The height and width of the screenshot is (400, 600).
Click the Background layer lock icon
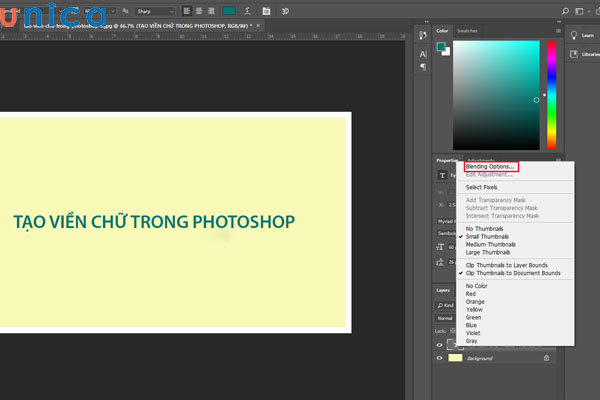[x=546, y=358]
